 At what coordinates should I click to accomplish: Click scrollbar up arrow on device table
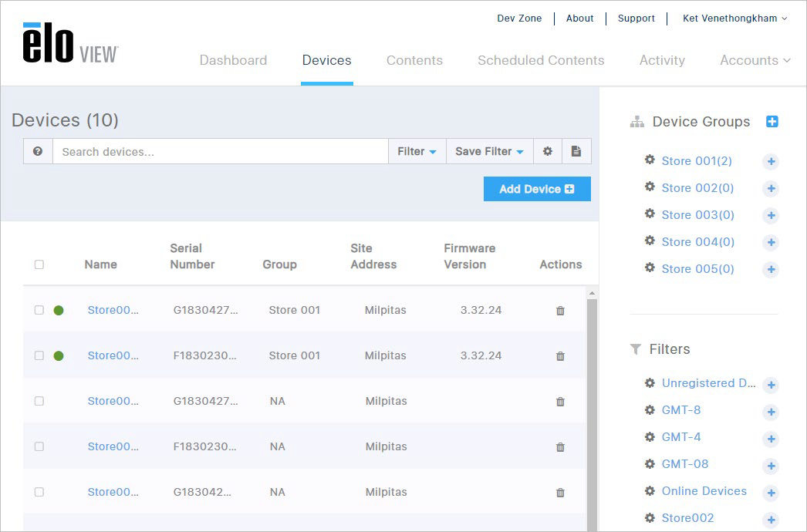point(592,293)
